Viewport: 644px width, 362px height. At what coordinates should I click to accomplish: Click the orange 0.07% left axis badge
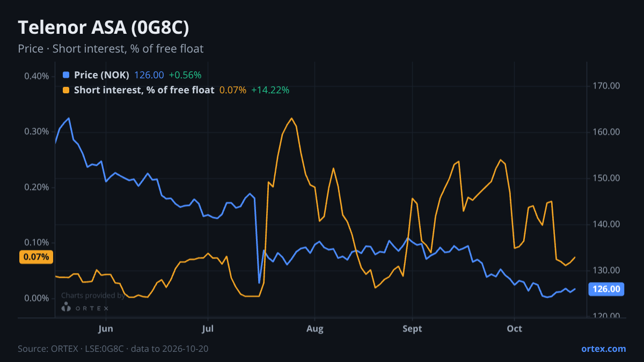click(36, 257)
